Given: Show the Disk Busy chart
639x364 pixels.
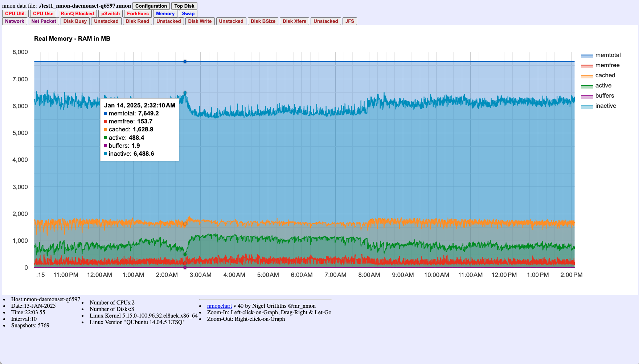Looking at the screenshot, I should point(75,21).
